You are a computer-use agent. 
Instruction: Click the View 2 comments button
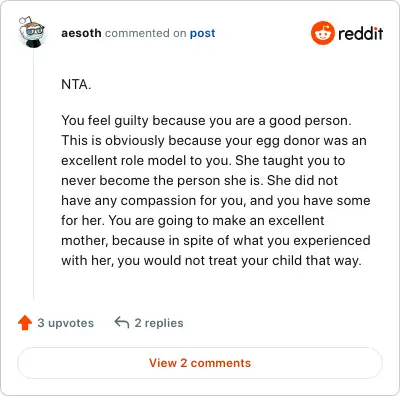[200, 363]
